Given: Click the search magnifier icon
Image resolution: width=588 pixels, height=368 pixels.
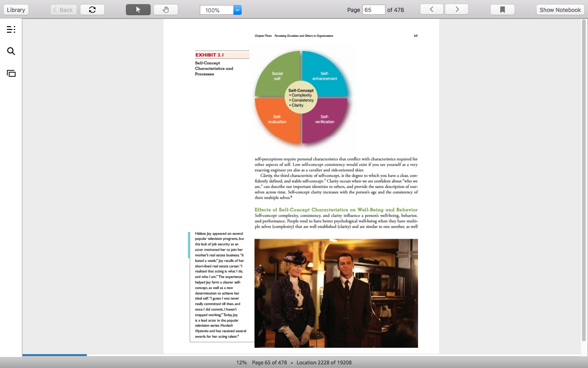Looking at the screenshot, I should [11, 51].
